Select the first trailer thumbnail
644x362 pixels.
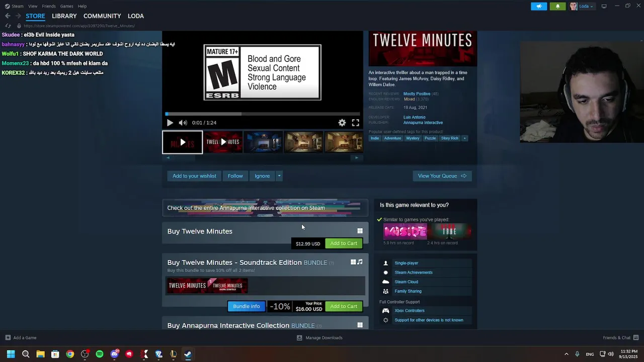(182, 142)
